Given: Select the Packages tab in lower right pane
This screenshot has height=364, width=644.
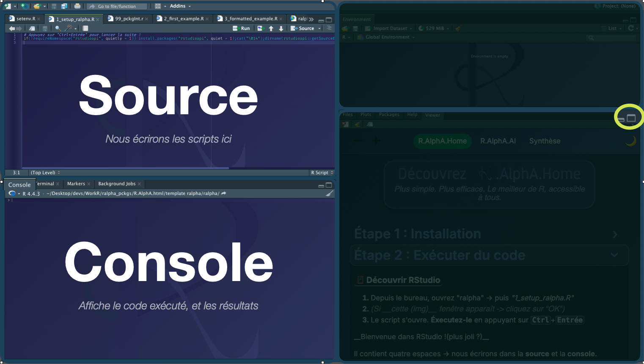Looking at the screenshot, I should (x=389, y=115).
